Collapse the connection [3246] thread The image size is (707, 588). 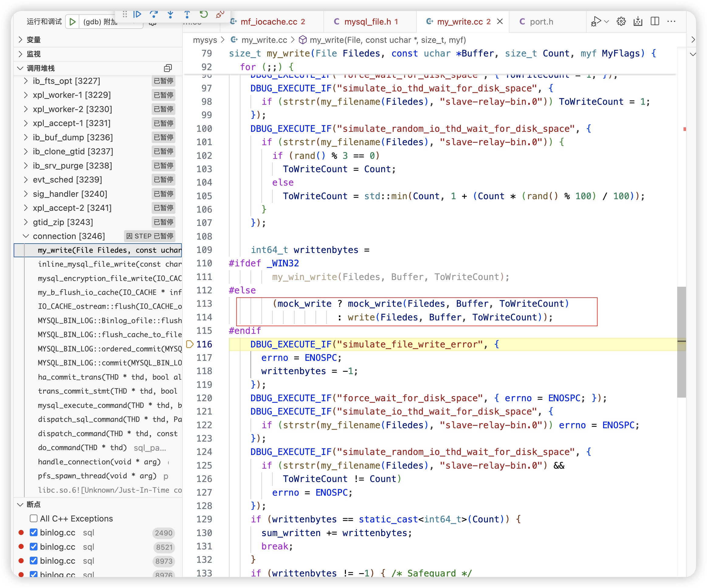(x=26, y=236)
